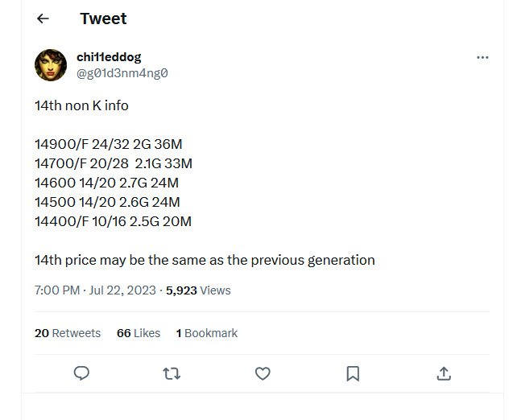Click the reply speech bubble icon
The height and width of the screenshot is (420, 513).
(x=81, y=373)
